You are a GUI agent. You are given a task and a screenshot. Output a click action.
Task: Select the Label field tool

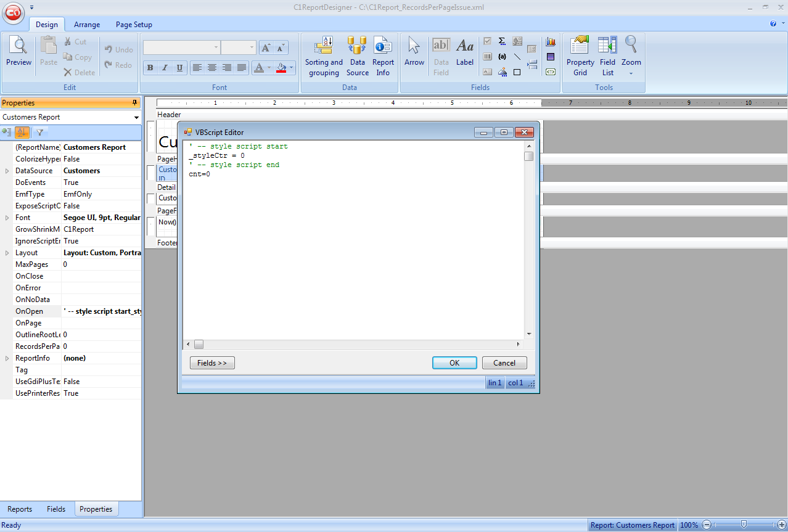(465, 52)
